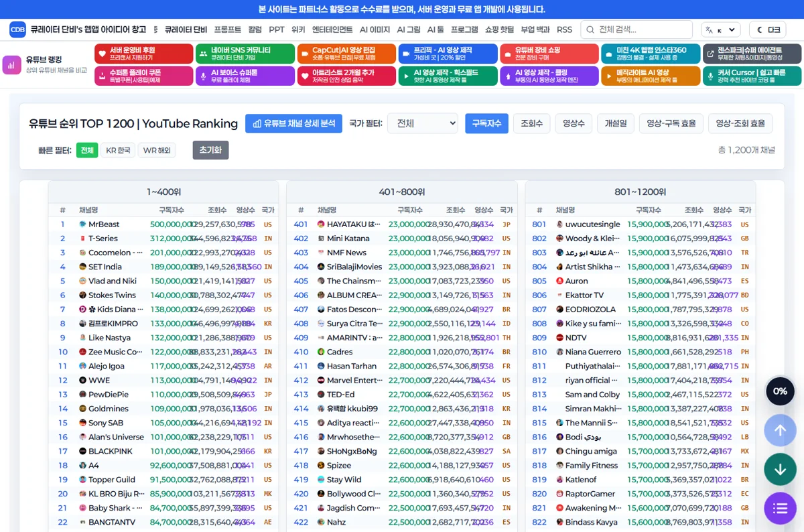Click the 초기화 reset button

click(210, 150)
